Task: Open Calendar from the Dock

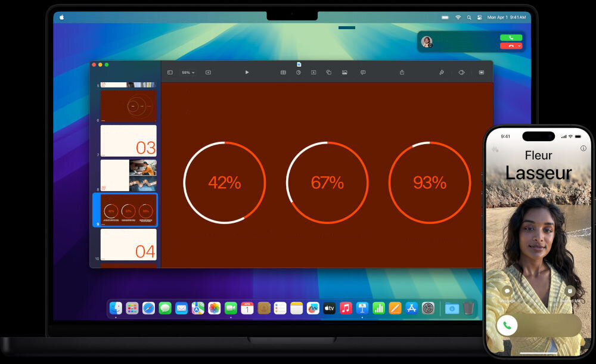Action: [247, 308]
